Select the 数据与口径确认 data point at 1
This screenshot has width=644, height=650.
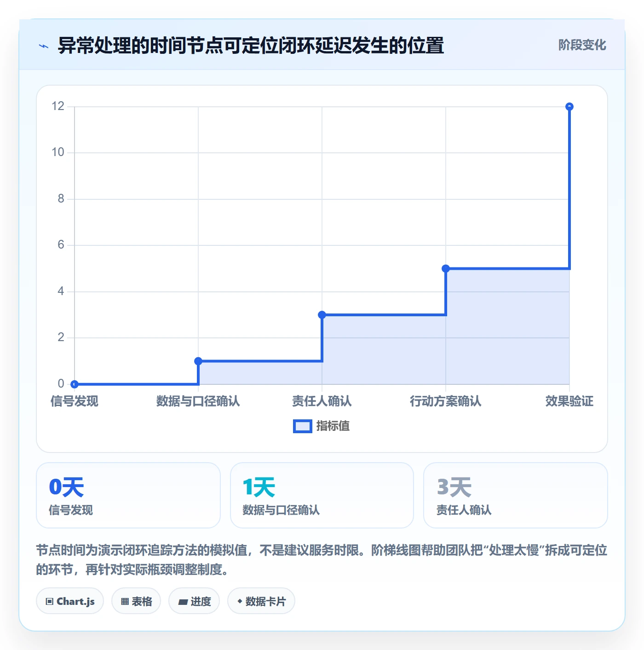198,361
